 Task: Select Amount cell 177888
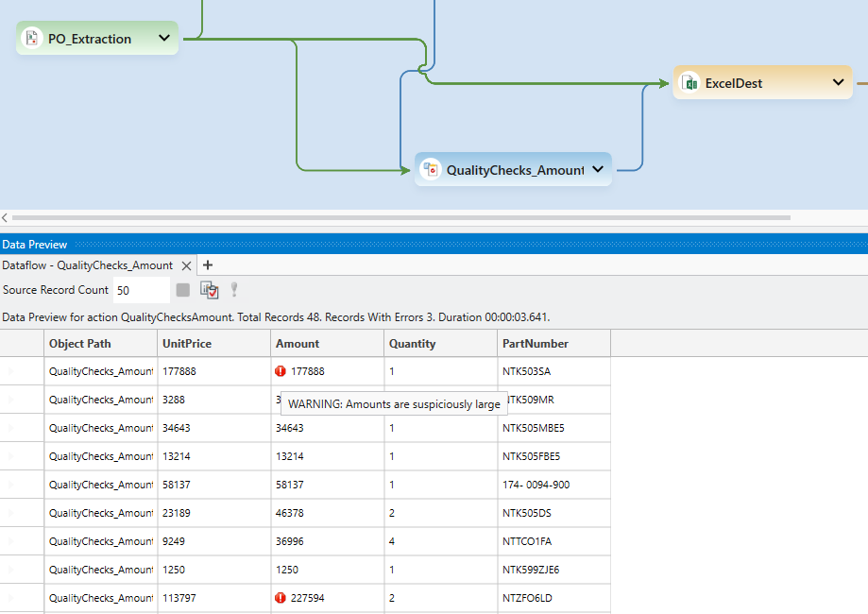[328, 371]
